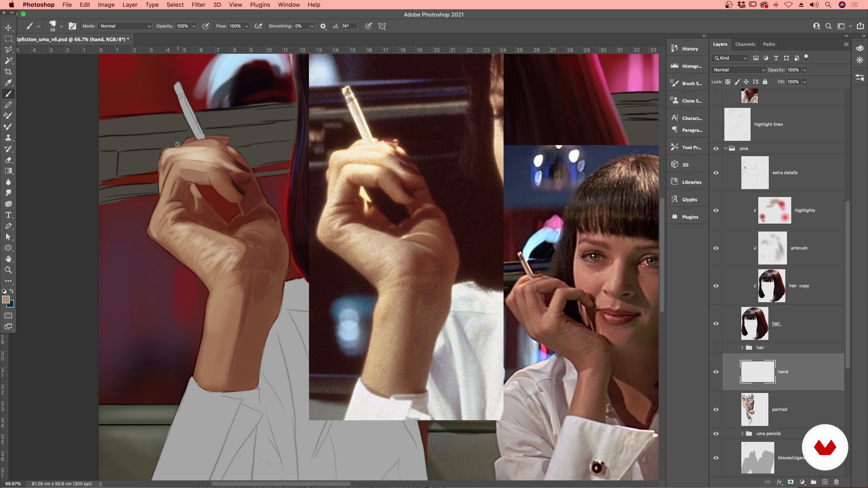The image size is (868, 488).
Task: Hide the airbrush layer
Action: coord(716,248)
